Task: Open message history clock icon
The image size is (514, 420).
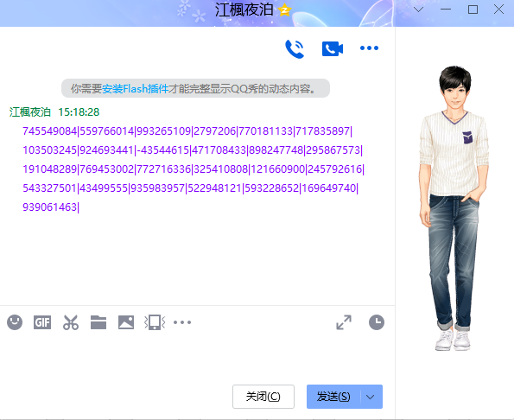Action: pos(377,322)
